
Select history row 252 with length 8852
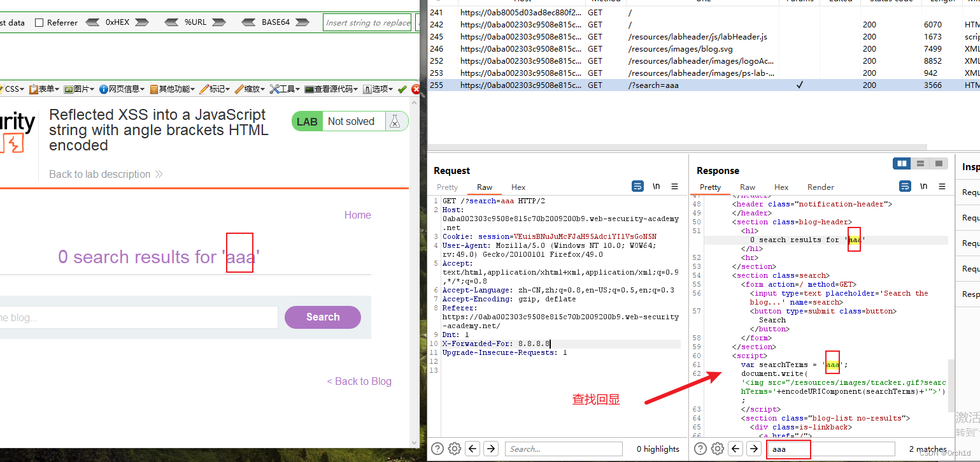point(704,61)
